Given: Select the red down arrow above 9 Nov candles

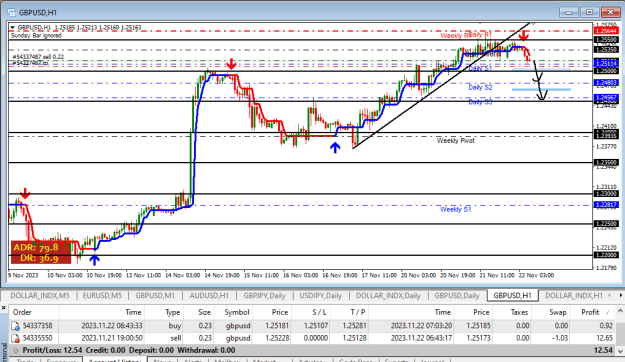Looking at the screenshot, I should click(25, 193).
